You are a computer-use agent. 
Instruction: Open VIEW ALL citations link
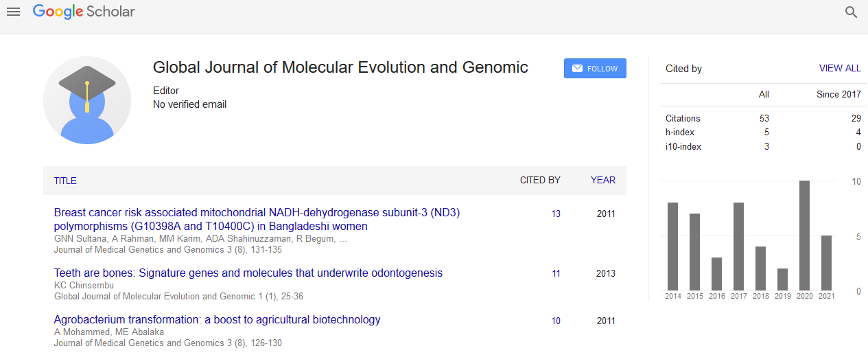point(839,69)
